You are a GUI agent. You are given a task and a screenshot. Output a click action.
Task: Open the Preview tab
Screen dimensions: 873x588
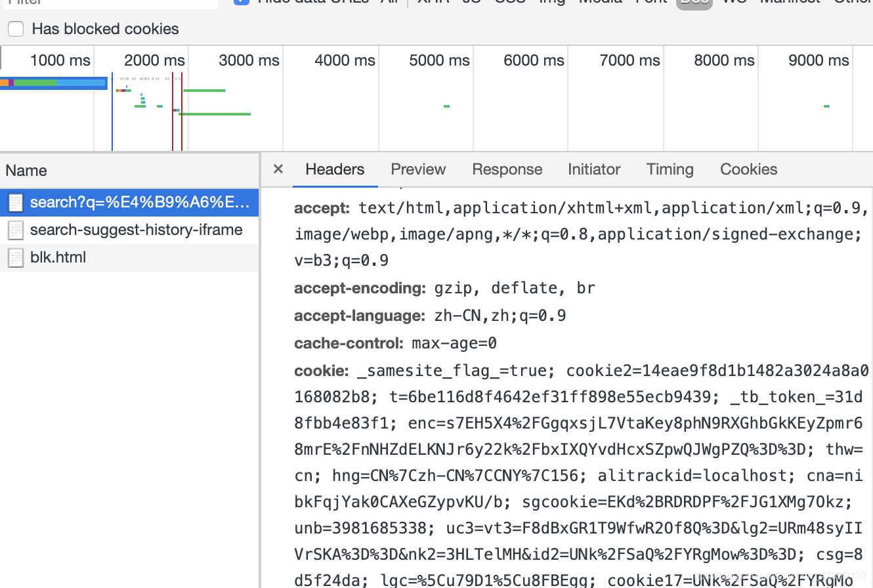(418, 169)
